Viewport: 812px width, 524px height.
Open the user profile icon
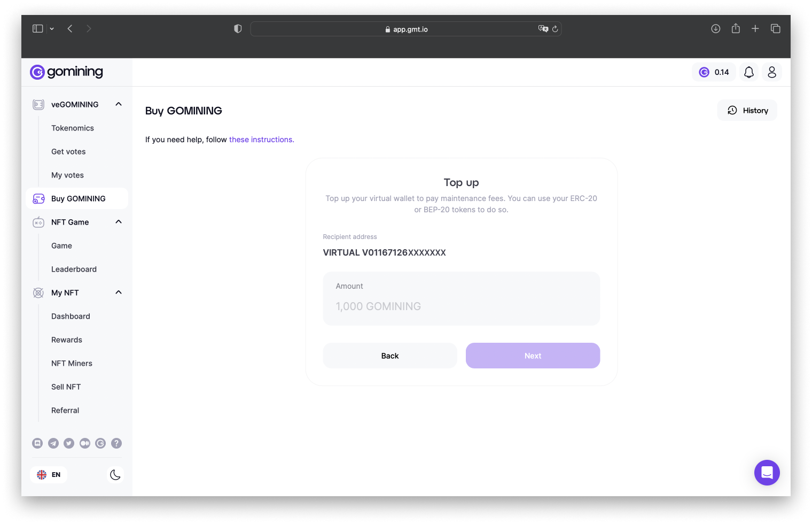[772, 72]
